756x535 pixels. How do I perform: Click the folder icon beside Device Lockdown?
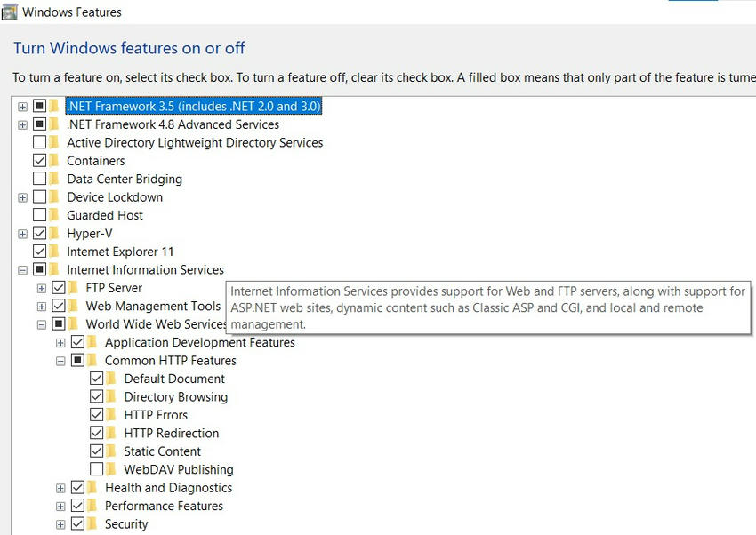pos(55,197)
